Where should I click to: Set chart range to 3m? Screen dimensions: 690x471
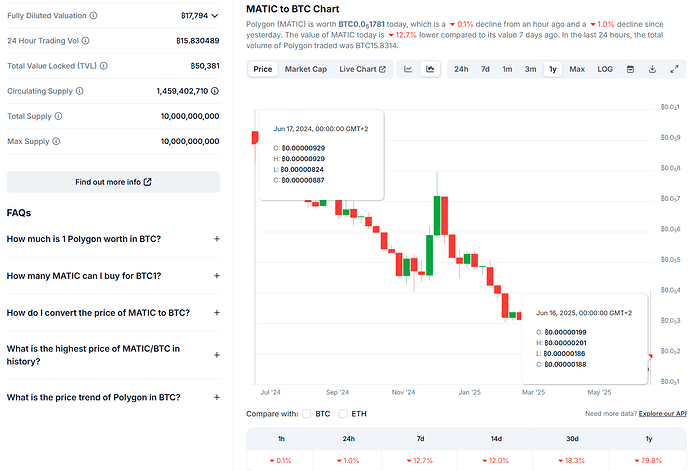click(531, 69)
